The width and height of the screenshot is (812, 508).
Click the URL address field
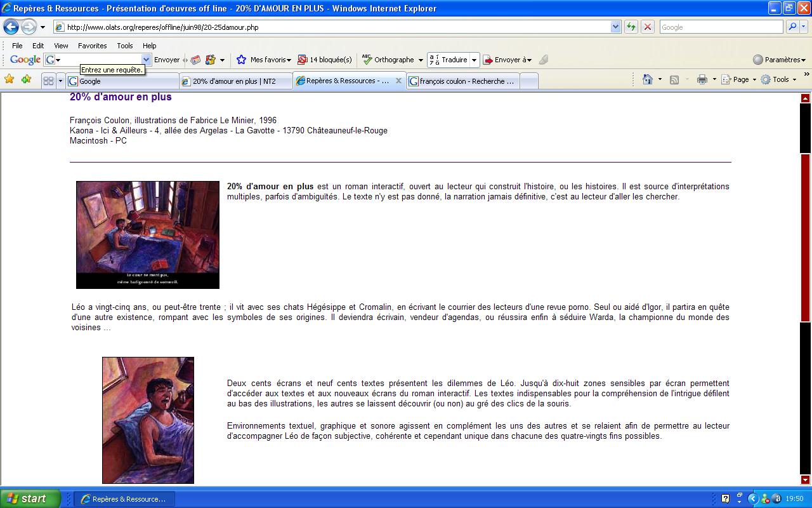336,27
